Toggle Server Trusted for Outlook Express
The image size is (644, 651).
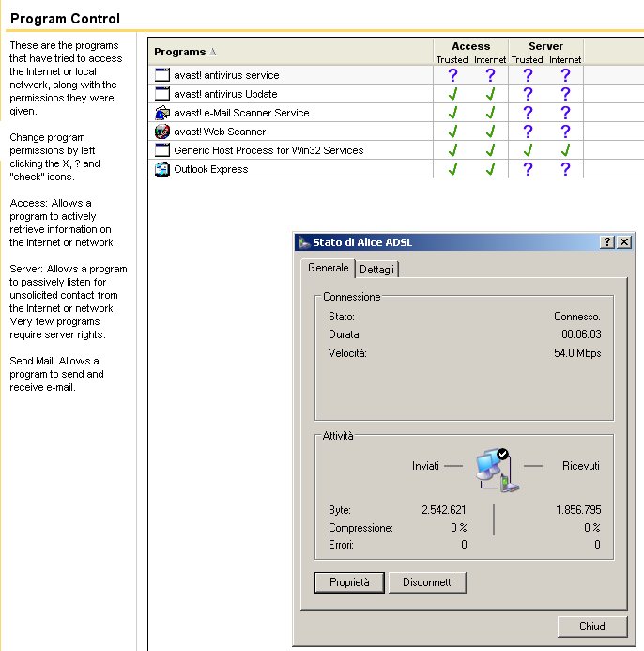pyautogui.click(x=528, y=169)
